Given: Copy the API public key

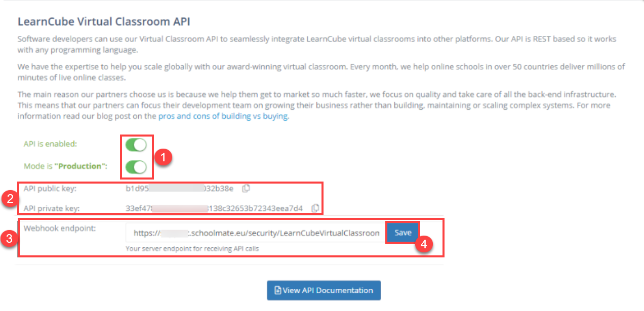Looking at the screenshot, I should click(246, 189).
